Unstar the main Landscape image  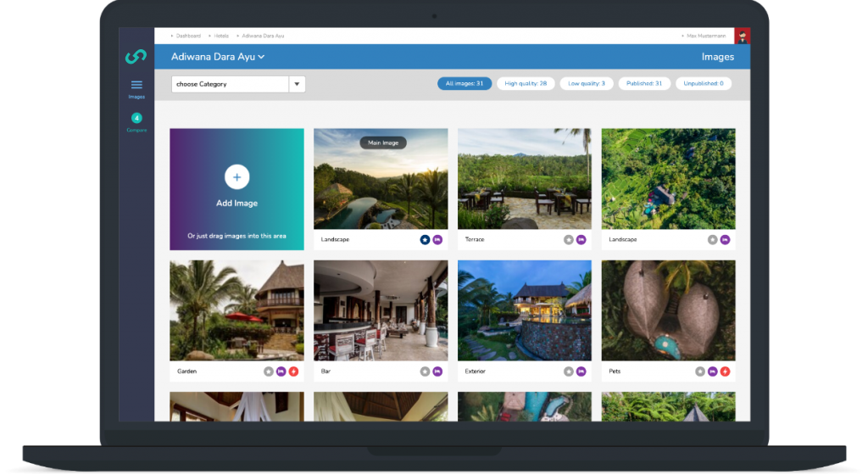tap(425, 240)
